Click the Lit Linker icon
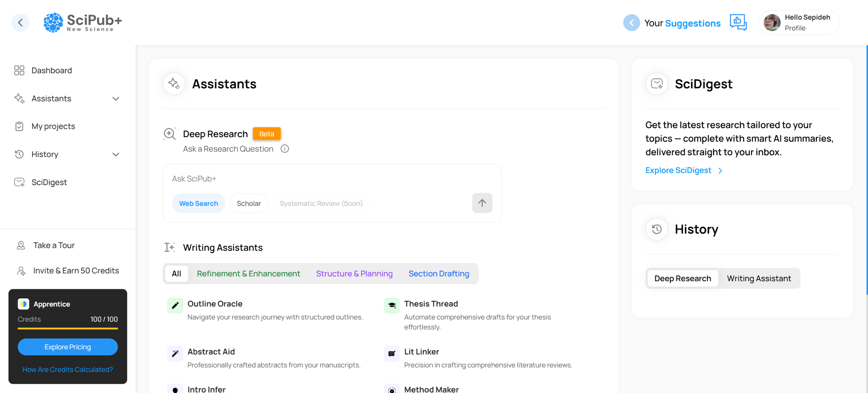 pos(392,353)
